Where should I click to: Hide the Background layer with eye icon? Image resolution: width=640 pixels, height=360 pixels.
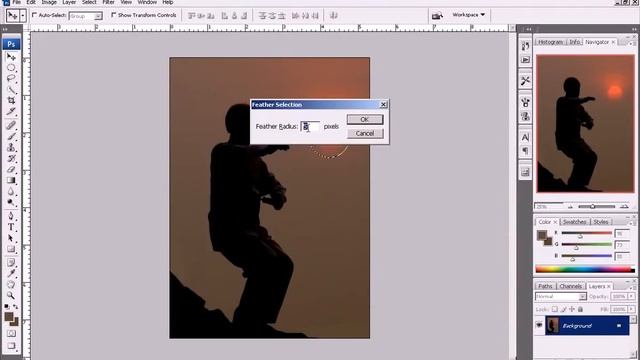tap(539, 325)
